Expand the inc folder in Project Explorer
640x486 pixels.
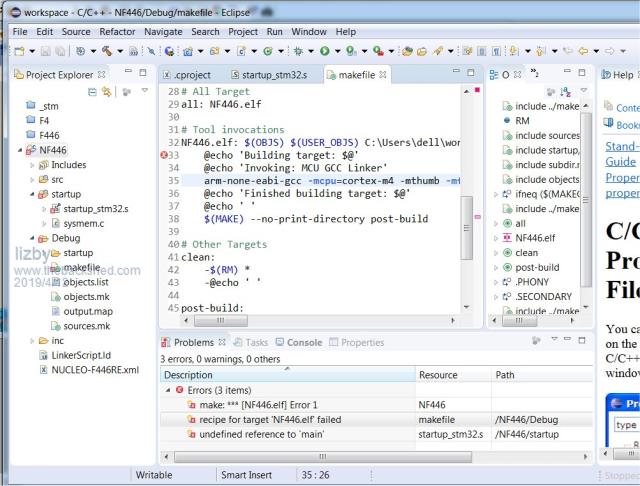[33, 341]
